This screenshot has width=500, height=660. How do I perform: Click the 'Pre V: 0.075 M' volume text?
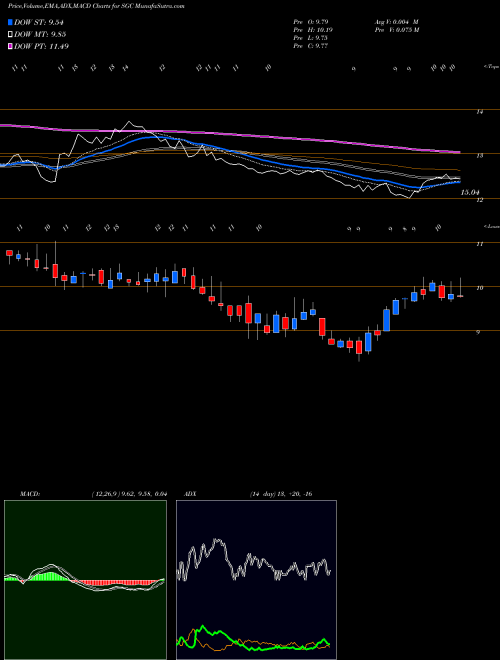click(397, 30)
